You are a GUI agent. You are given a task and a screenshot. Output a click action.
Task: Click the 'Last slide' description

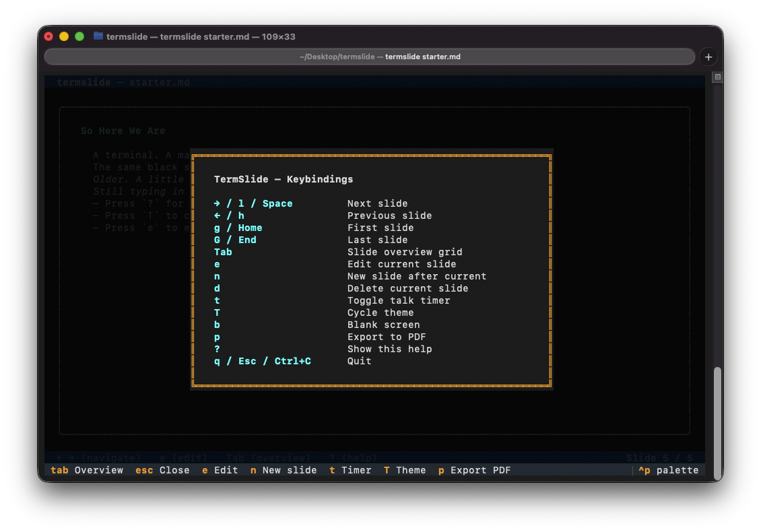tap(378, 240)
